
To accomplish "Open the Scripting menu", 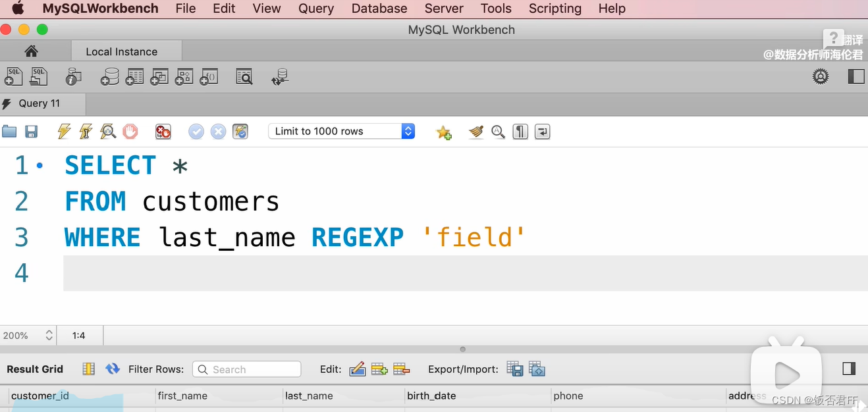I will click(x=555, y=9).
